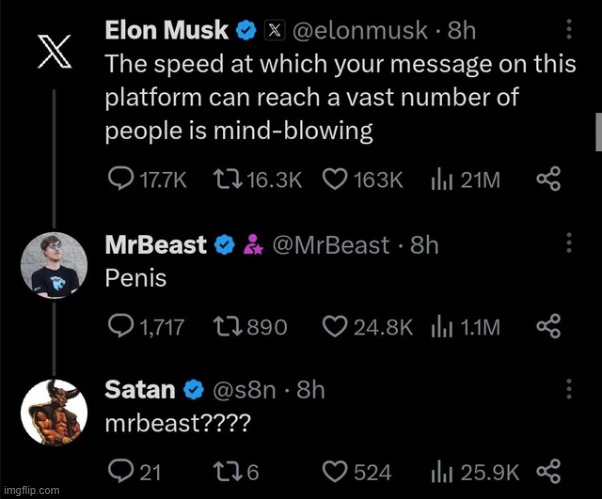Open more options on Satan's reply
The width and height of the screenshot is (602, 499).
(x=569, y=389)
